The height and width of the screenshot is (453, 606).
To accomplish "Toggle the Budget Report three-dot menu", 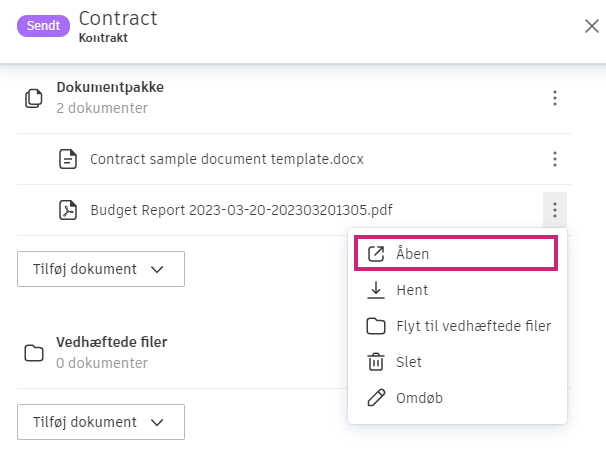I will click(555, 210).
